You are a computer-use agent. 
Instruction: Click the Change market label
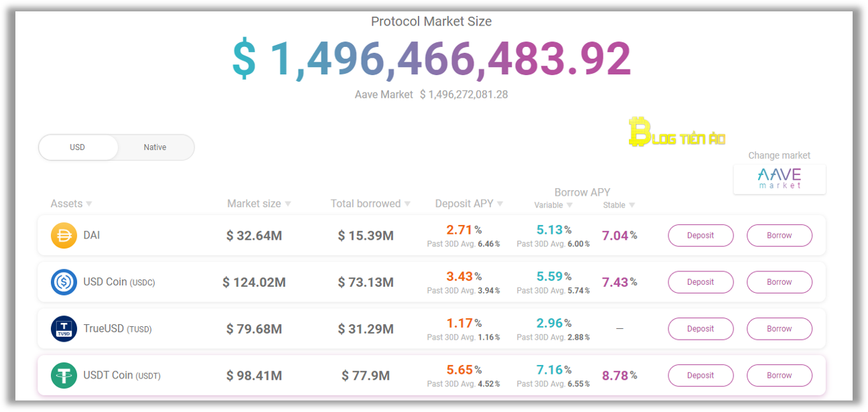pos(780,155)
